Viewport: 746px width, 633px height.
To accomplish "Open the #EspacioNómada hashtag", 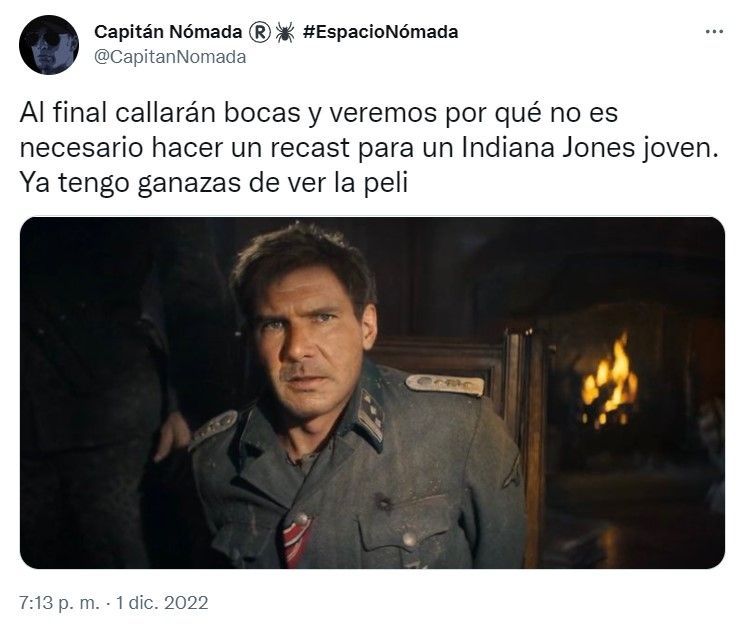I will 381,32.
